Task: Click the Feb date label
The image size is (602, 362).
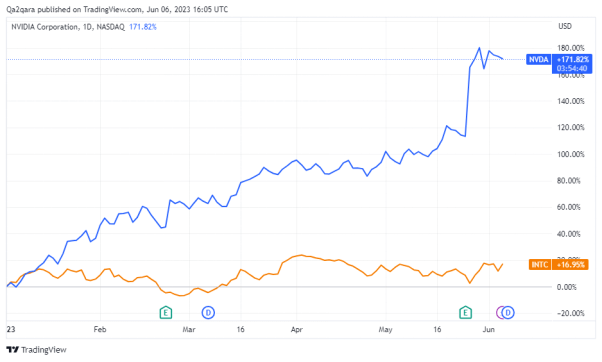Action: point(100,329)
